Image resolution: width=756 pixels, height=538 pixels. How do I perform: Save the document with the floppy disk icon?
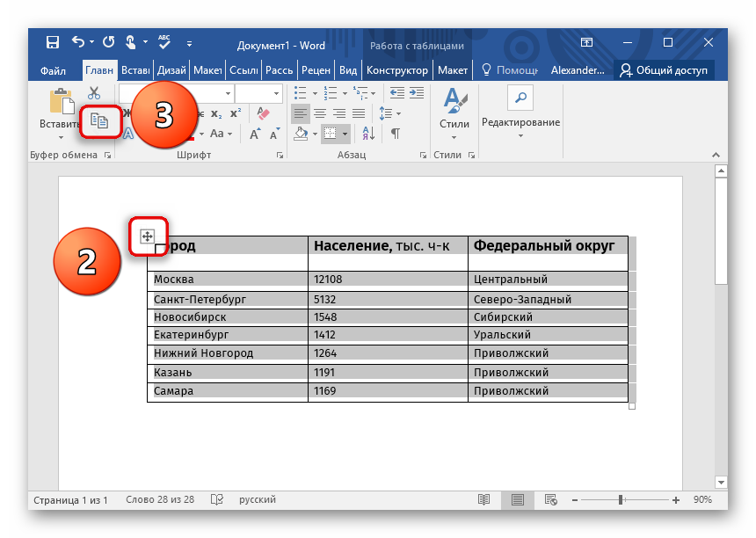coord(53,42)
